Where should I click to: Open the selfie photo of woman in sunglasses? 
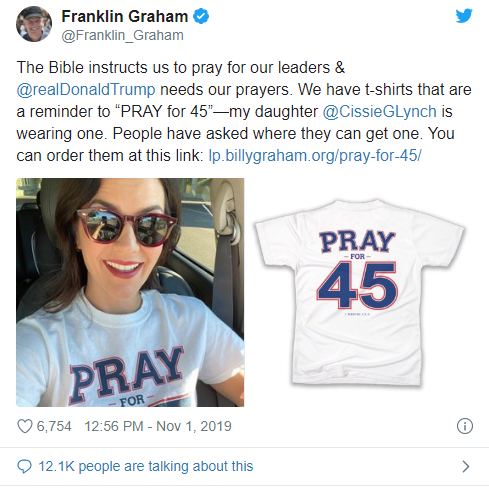tap(130, 292)
